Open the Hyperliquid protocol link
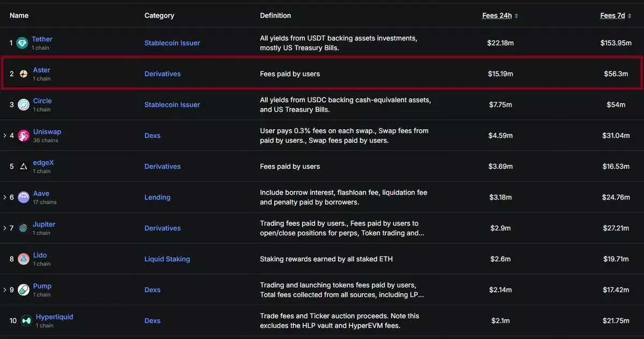Viewport: 644px width, 339px height. point(54,317)
